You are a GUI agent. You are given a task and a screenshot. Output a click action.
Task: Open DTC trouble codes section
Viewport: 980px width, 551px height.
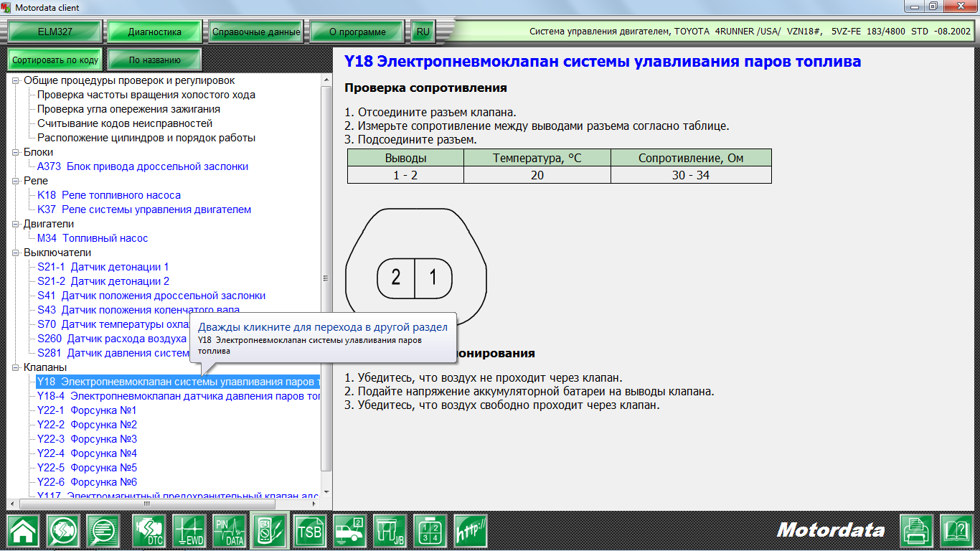click(x=149, y=532)
